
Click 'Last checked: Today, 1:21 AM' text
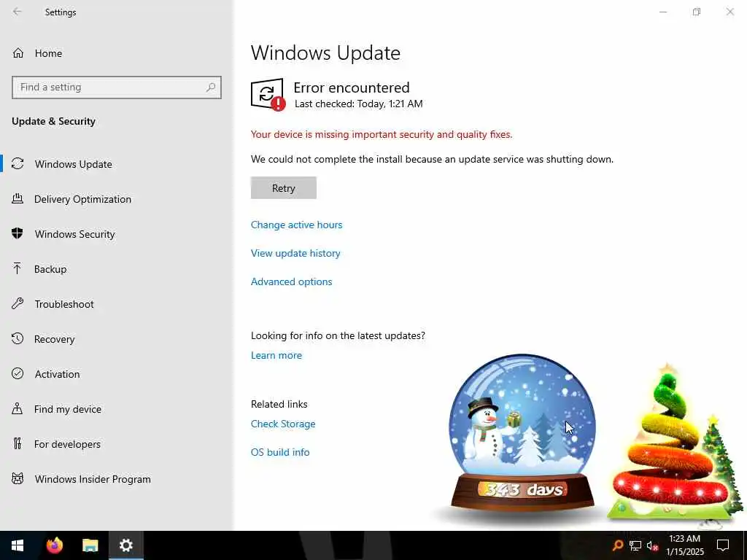(358, 104)
